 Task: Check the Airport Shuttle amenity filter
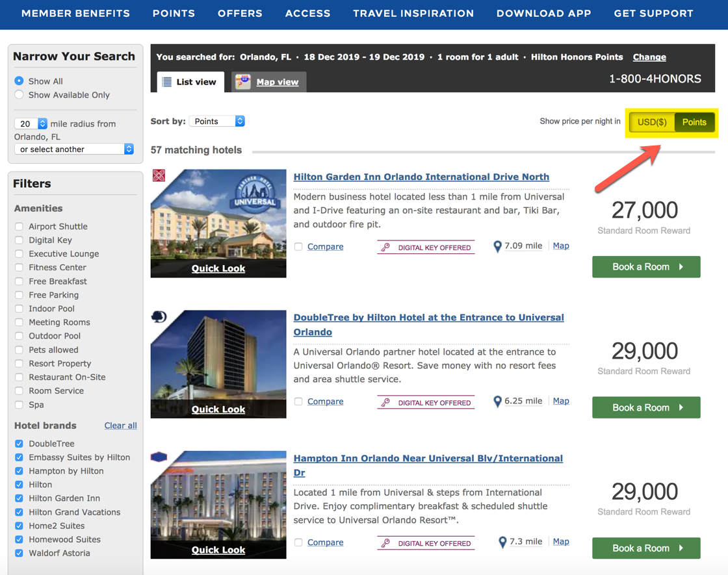point(19,227)
